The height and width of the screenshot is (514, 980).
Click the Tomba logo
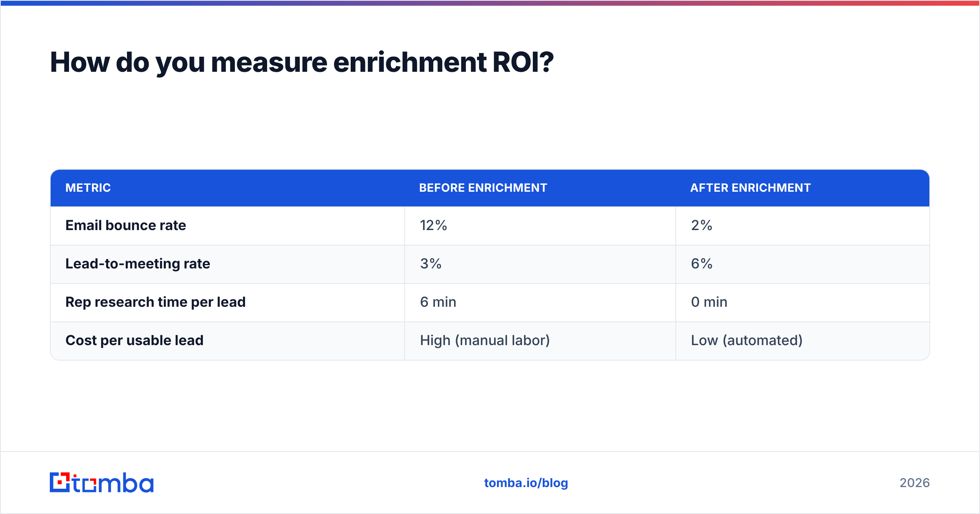click(x=102, y=483)
